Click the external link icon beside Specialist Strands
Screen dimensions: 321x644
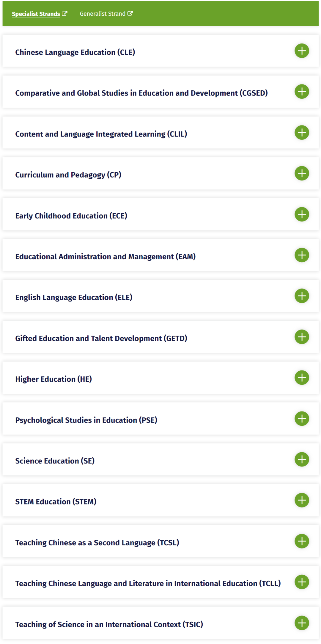coord(64,14)
